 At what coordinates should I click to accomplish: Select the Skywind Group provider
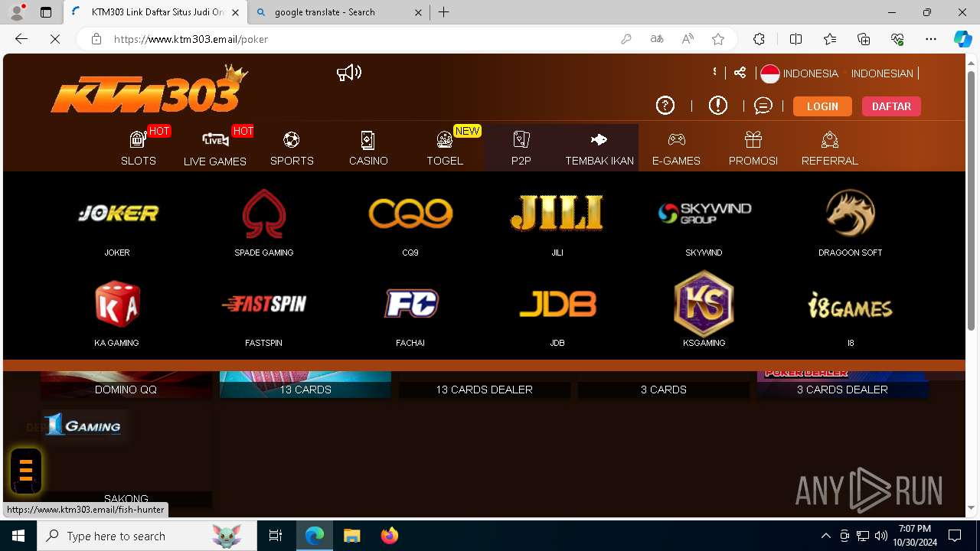[704, 214]
